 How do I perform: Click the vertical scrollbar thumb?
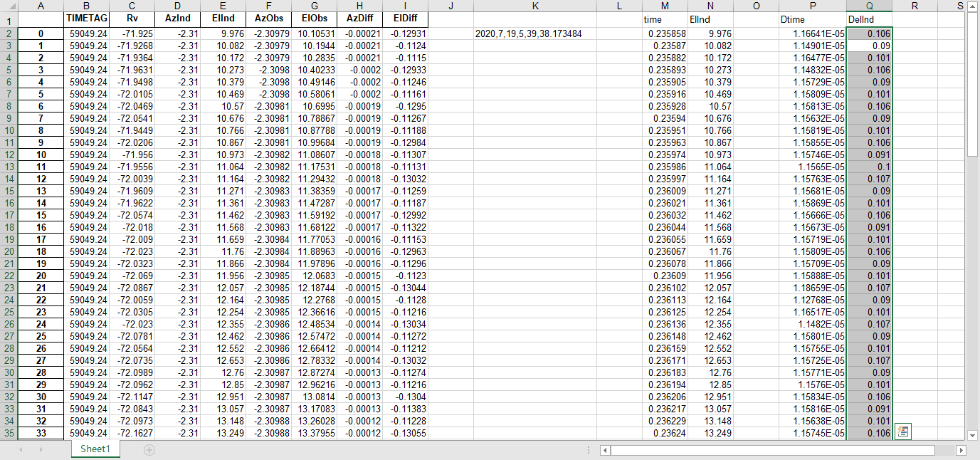pos(974,85)
